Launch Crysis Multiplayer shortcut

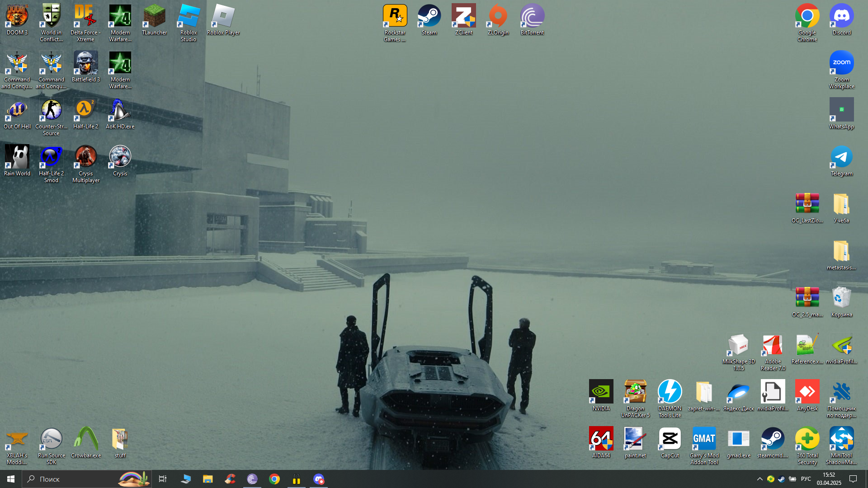pyautogui.click(x=85, y=164)
